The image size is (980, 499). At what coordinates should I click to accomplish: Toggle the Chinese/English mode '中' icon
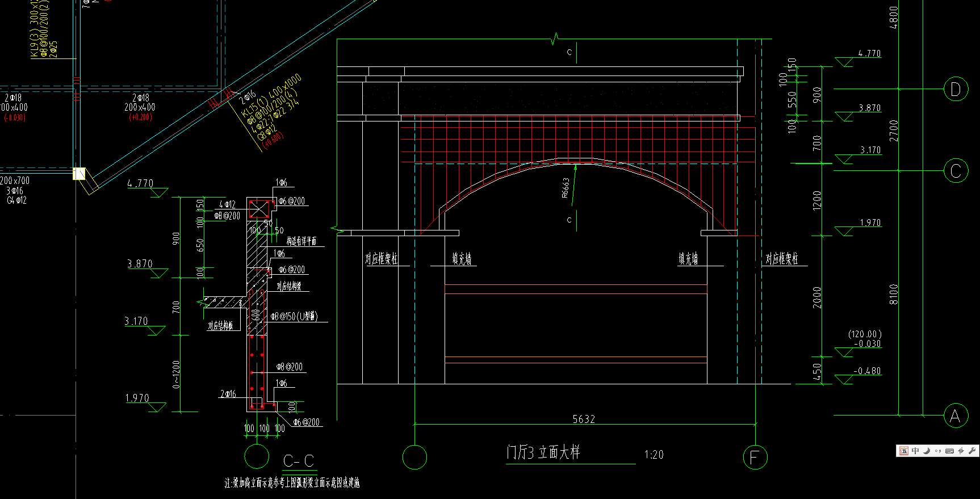[915, 451]
